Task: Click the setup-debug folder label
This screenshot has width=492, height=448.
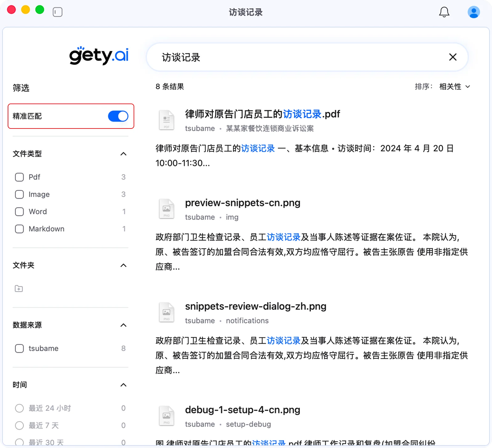Action: pos(248,424)
